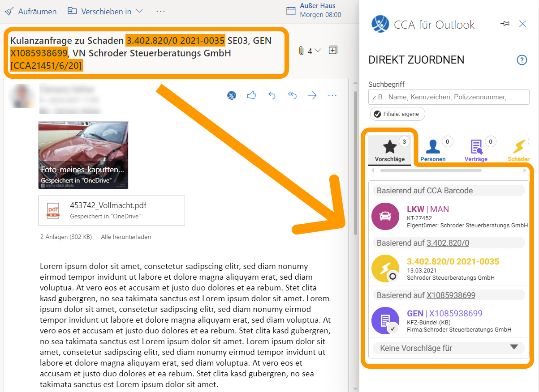Follow the underlined X1085938699 link
Viewport: 539px width, 392px height.
point(451,295)
